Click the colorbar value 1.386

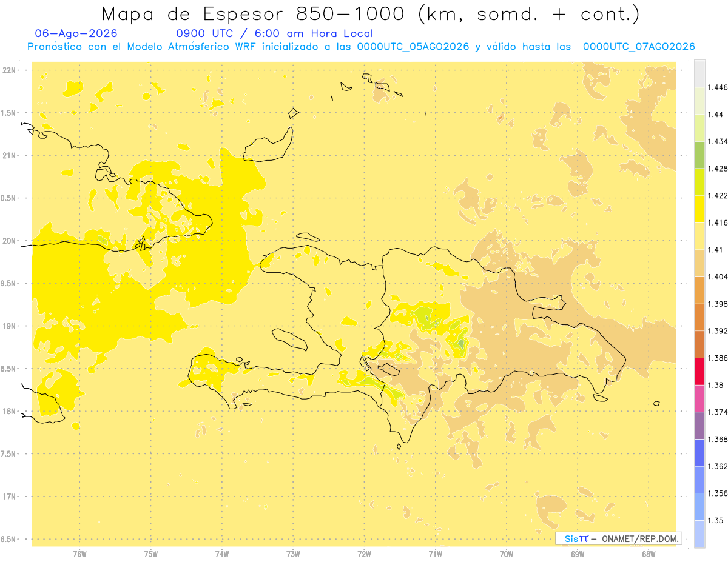[718, 358]
